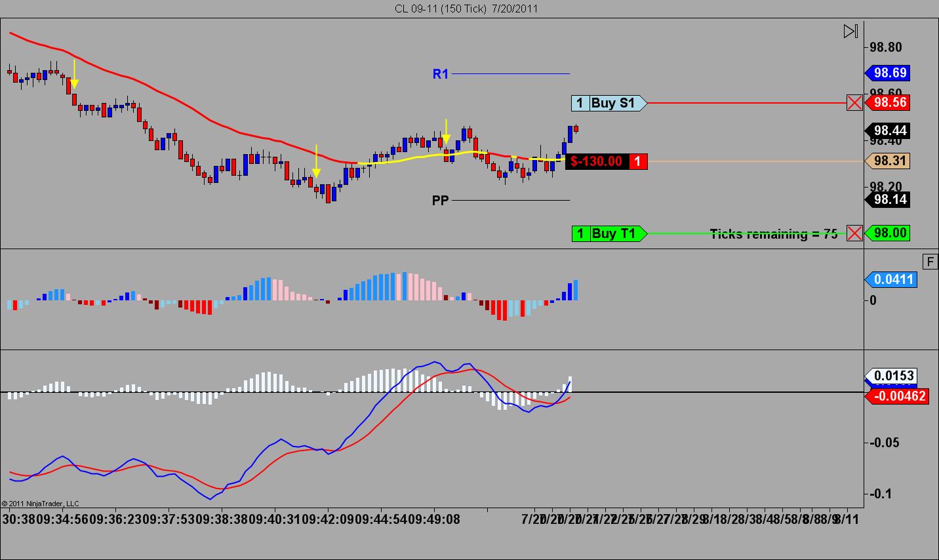The height and width of the screenshot is (560, 939).
Task: Click the red -0.00462 MACD value marker
Action: tap(897, 395)
